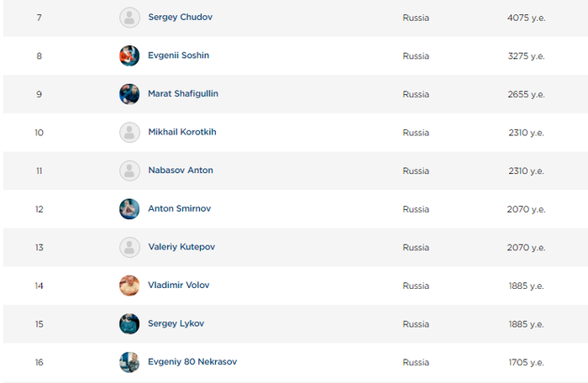The width and height of the screenshot is (588, 383).
Task: Click the Mikhail Korotkih name link
Action: (182, 132)
